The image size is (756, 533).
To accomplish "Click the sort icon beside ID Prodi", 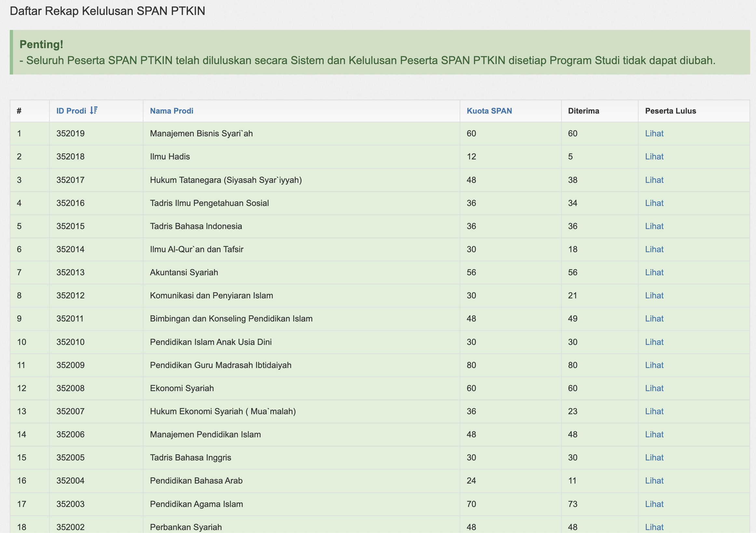I will (93, 110).
